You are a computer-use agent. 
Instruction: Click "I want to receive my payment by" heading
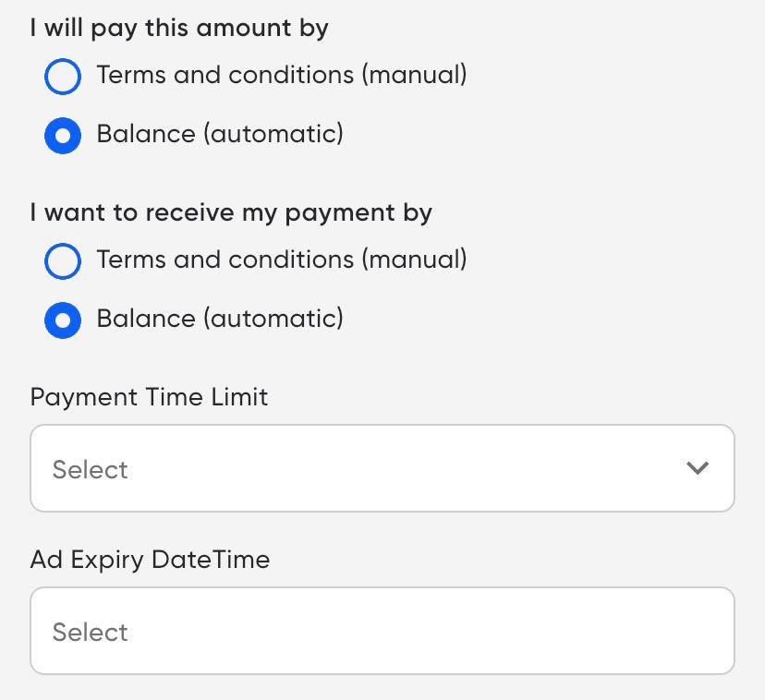coord(231,212)
